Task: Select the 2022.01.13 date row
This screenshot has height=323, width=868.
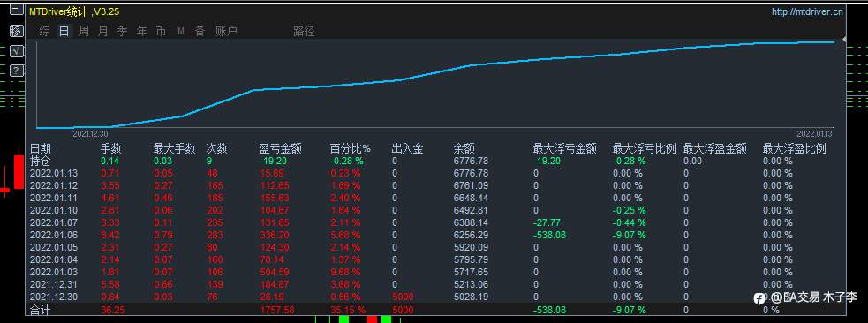Action: (54, 174)
